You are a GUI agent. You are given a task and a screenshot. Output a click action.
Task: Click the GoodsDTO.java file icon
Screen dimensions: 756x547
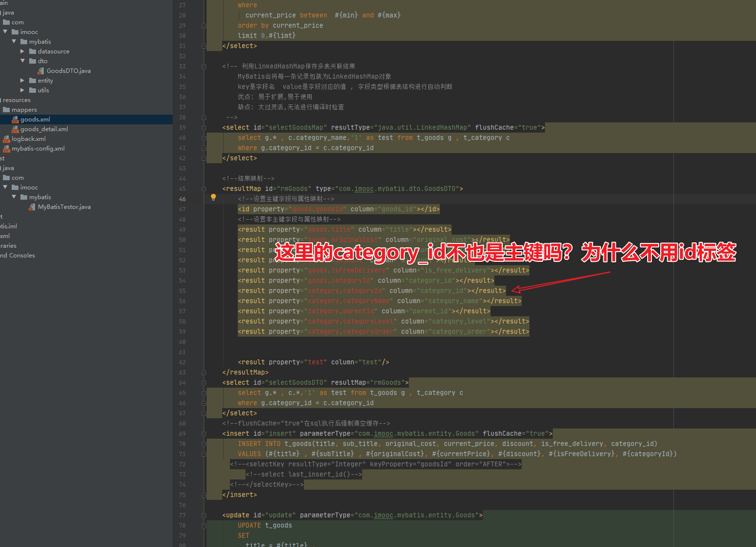tap(41, 71)
